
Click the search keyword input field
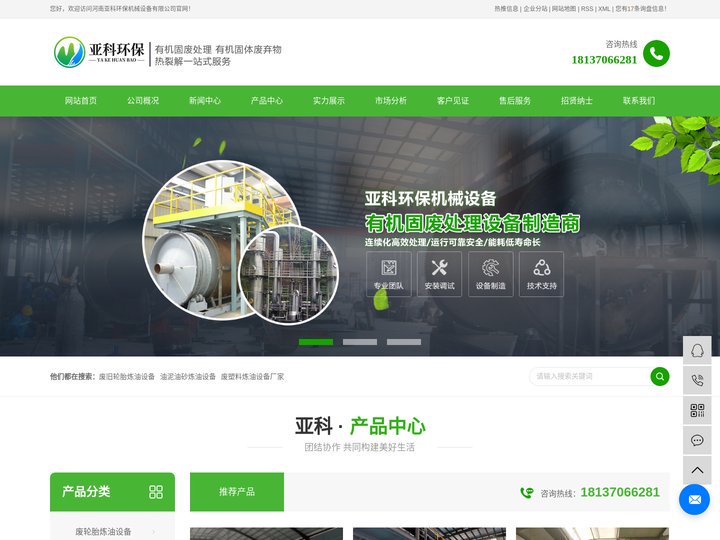coord(590,376)
